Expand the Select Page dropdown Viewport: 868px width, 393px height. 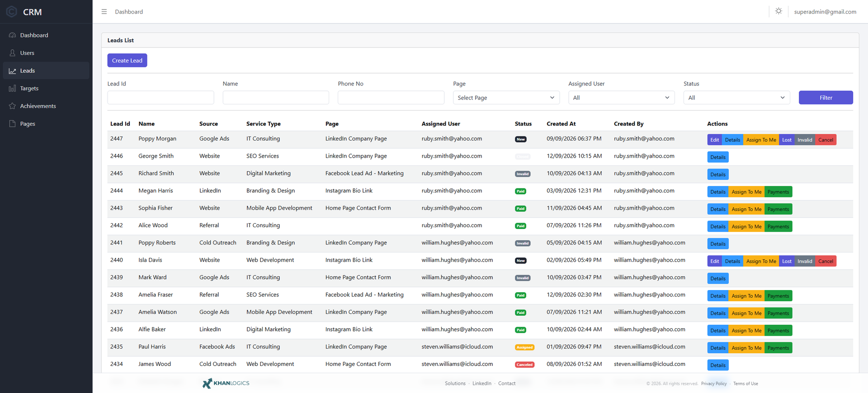point(506,98)
